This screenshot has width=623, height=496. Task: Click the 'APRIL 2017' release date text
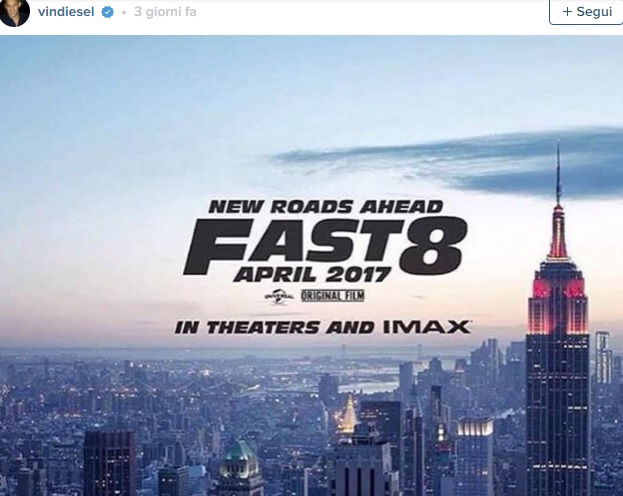tap(312, 274)
